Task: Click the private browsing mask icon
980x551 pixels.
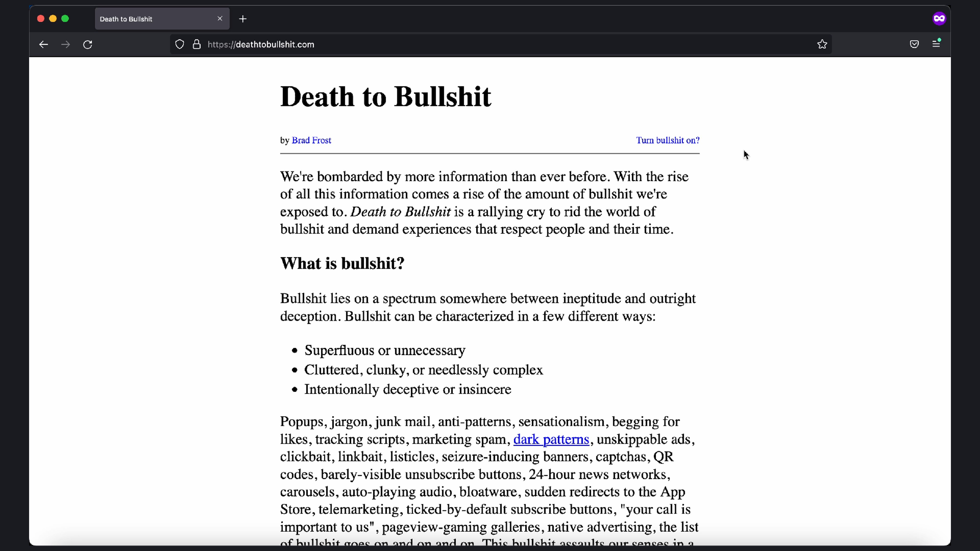Action: coord(939,18)
